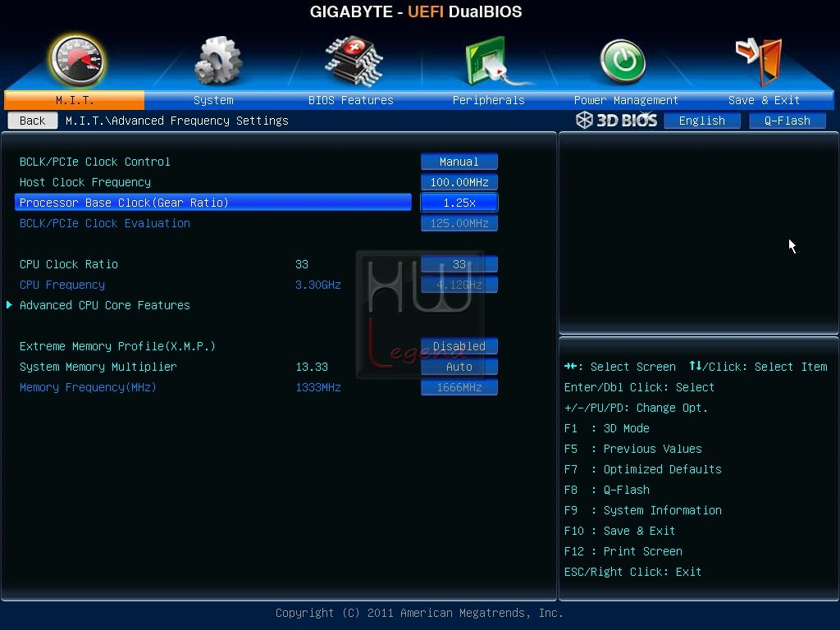Expand Advanced CPU Core Features submenu

104,305
